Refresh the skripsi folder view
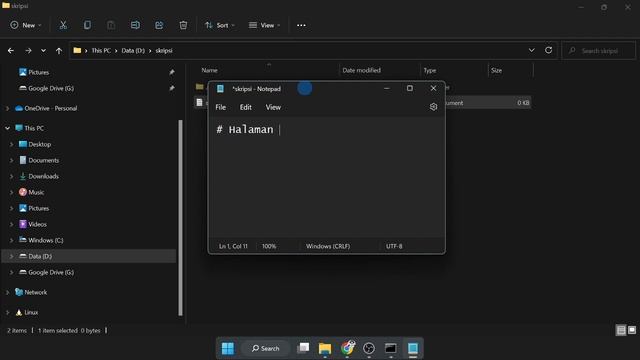This screenshot has height=360, width=640. click(x=549, y=50)
